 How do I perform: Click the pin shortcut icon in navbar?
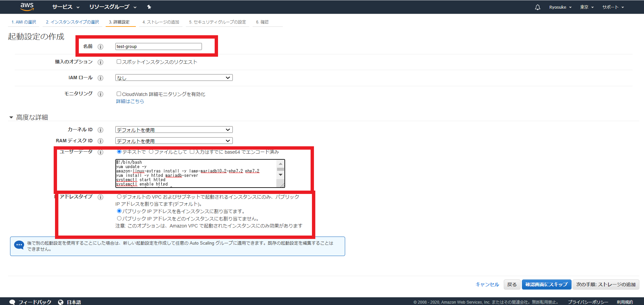point(149,7)
